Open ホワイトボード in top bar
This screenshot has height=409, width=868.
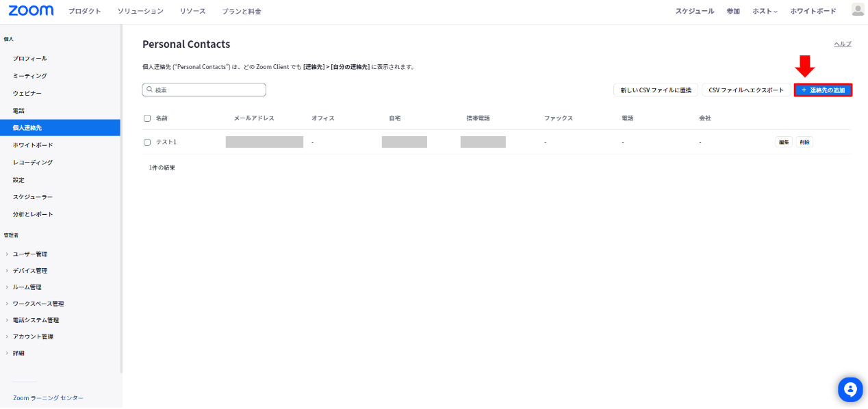point(813,11)
